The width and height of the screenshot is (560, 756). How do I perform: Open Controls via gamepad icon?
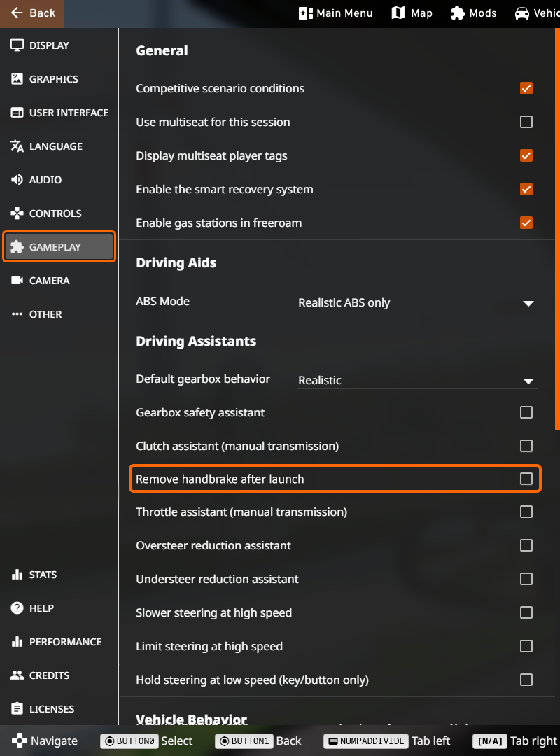click(x=17, y=213)
